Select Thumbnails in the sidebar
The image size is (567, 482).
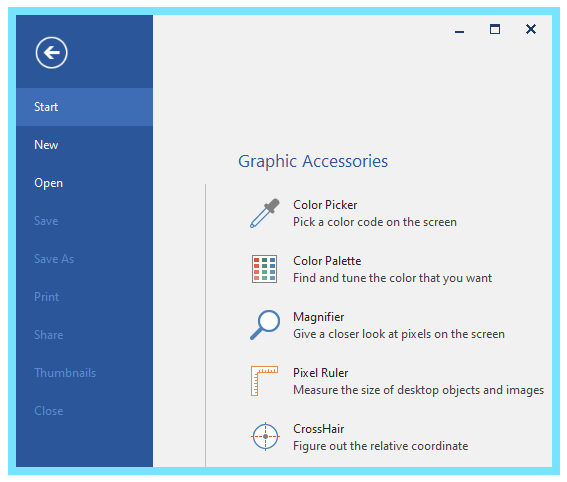click(85, 373)
